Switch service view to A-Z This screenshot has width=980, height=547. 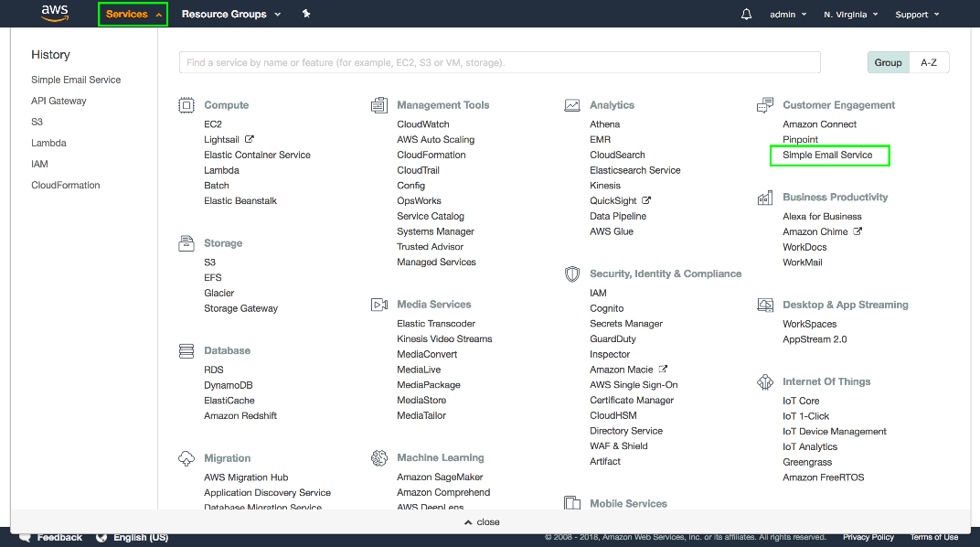[929, 63]
